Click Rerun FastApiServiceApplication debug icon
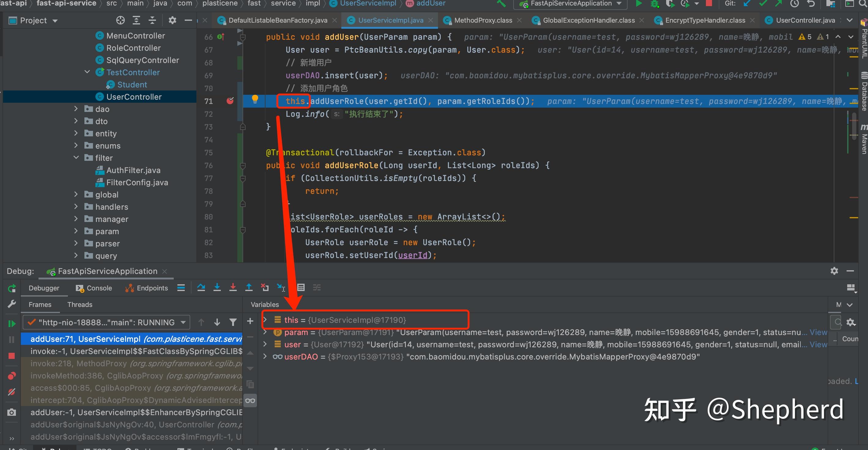The width and height of the screenshot is (868, 450). (x=11, y=288)
